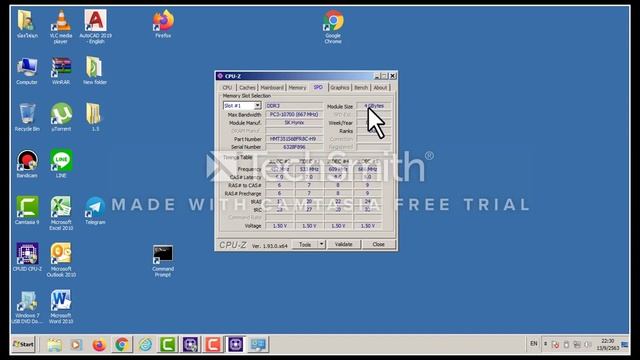Screen dimensions: 640x360
Task: Switch to the CPU tab
Action: pyautogui.click(x=227, y=87)
